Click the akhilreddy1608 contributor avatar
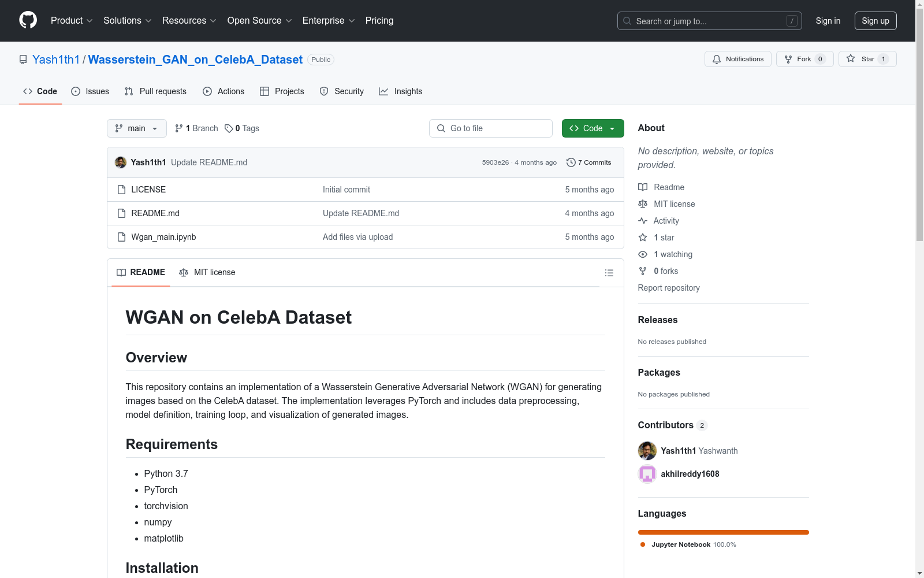Image resolution: width=924 pixels, height=578 pixels. point(647,474)
